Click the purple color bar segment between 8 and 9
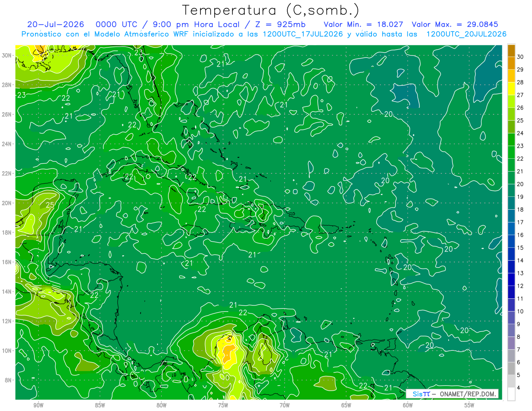The height and width of the screenshot is (411, 532). tap(511, 331)
